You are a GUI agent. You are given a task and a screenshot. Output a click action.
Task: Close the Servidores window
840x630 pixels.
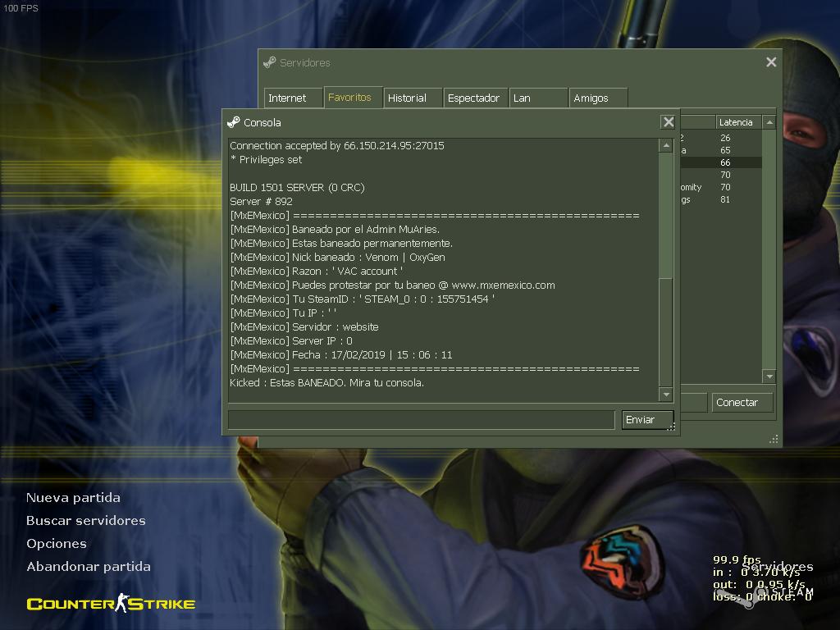pyautogui.click(x=771, y=62)
